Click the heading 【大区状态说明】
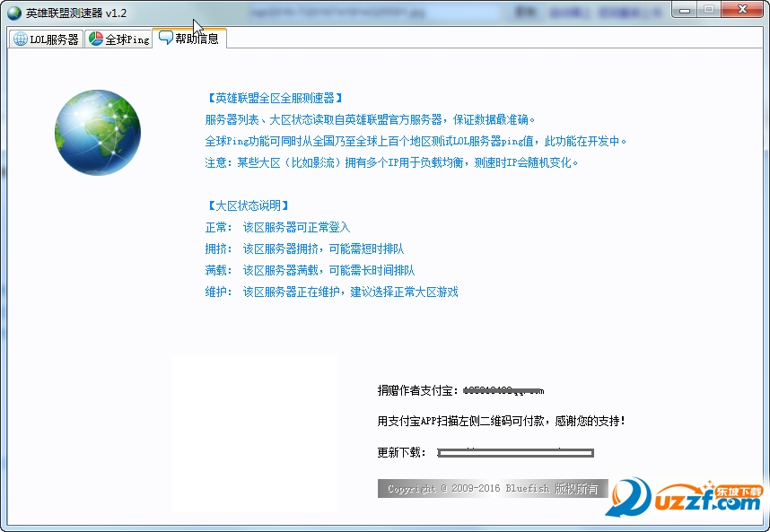This screenshot has width=770, height=532. [248, 205]
